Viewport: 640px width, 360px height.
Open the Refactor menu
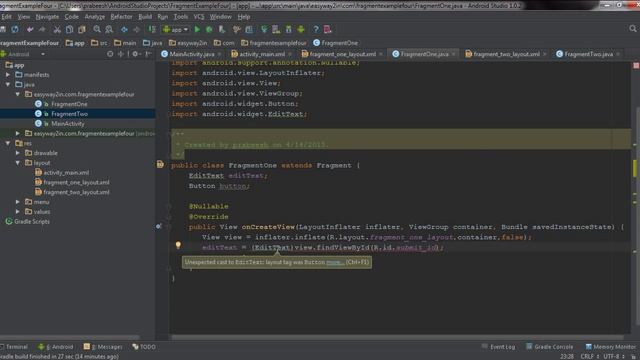point(121,17)
